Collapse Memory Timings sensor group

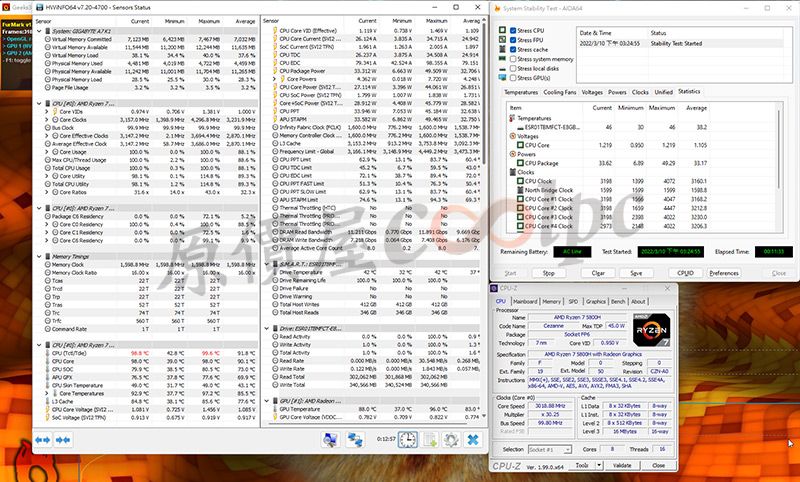(x=39, y=257)
